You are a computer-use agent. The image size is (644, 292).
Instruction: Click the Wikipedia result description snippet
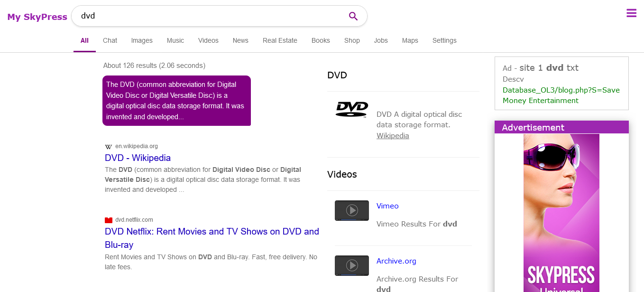[x=203, y=179]
